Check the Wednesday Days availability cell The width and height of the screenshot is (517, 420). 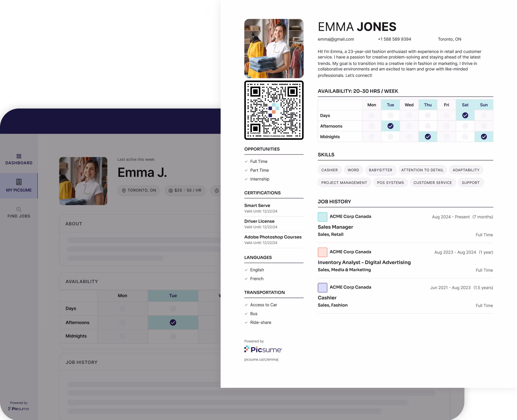point(409,115)
